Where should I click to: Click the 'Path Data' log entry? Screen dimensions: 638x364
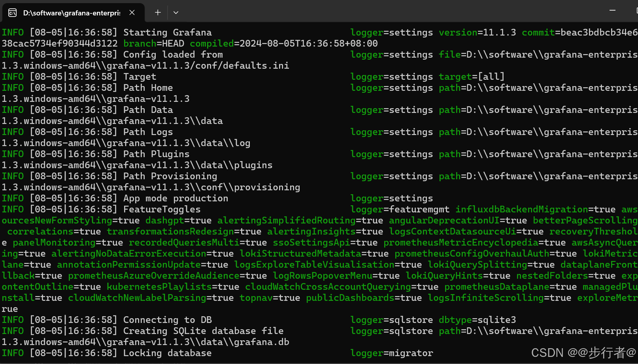pyautogui.click(x=148, y=110)
